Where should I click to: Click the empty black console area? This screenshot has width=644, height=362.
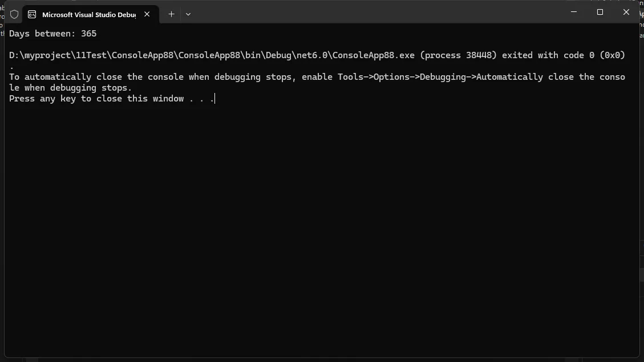click(319, 228)
